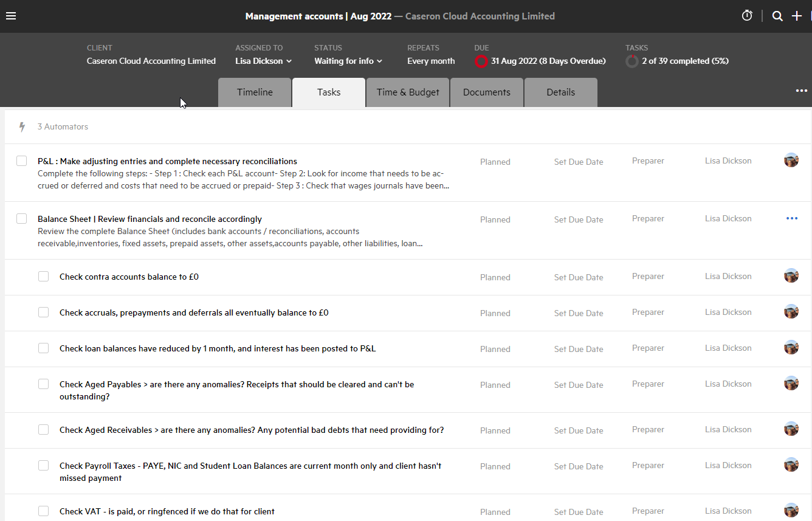
Task: Click avatar on Aged Receivables row
Action: (791, 429)
